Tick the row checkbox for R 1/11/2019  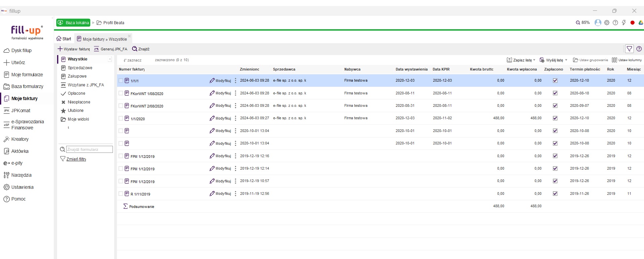[121, 193]
